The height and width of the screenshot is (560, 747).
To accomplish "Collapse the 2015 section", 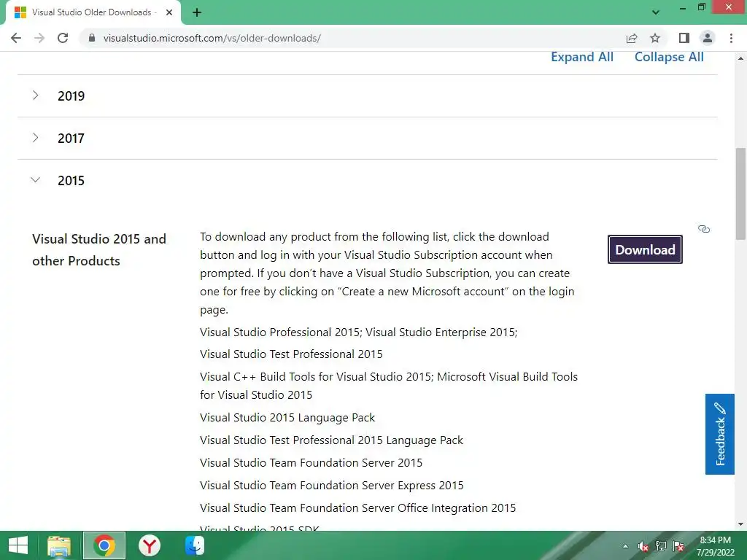I will coord(35,180).
